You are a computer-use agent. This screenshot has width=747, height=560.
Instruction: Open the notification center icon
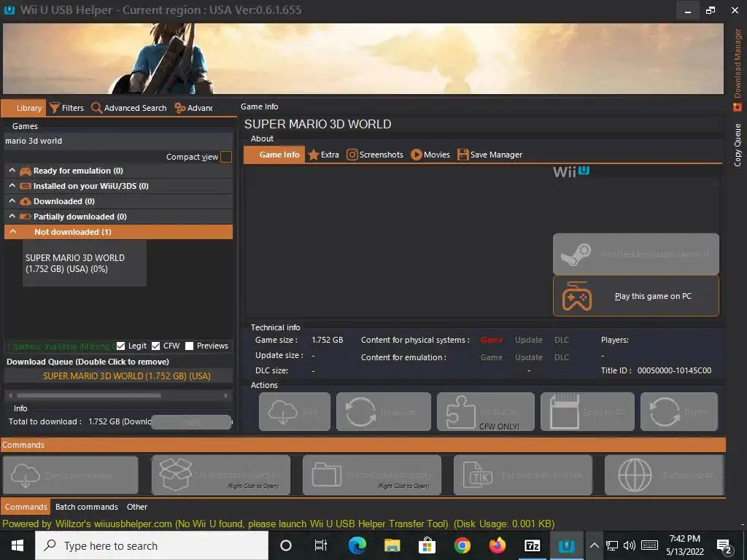[724, 545]
